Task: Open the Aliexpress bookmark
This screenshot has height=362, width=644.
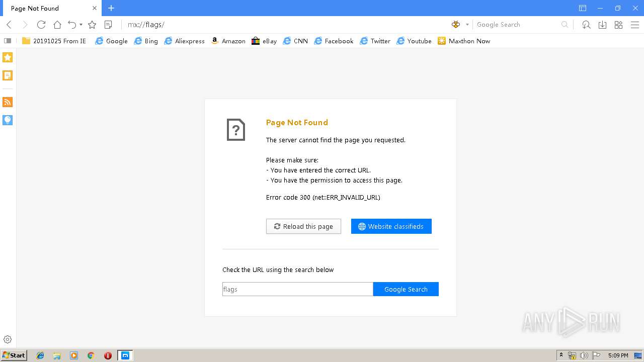Action: [x=184, y=41]
